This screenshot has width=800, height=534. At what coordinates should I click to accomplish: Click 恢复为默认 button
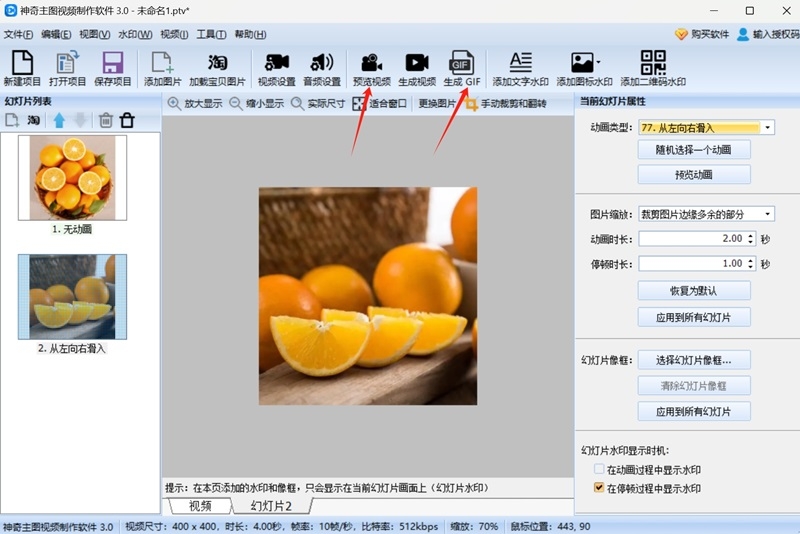click(x=694, y=291)
